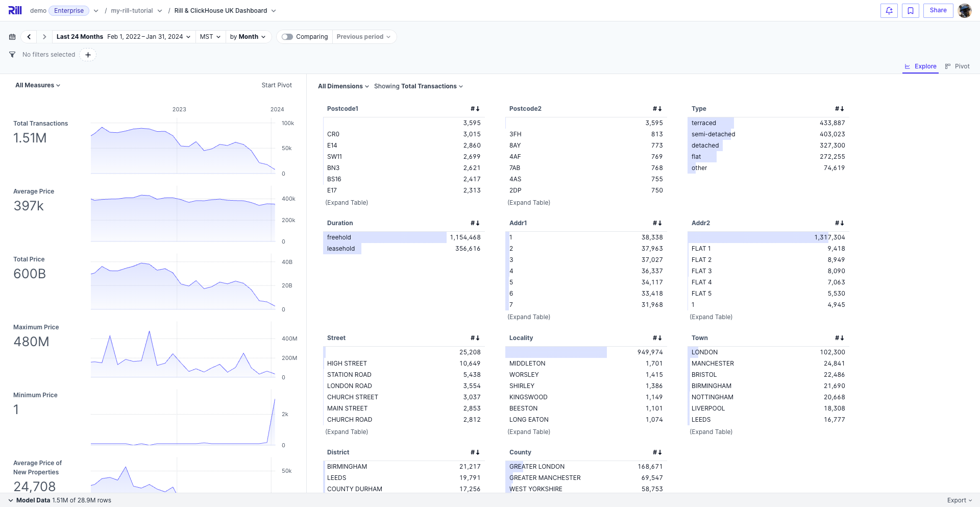
Task: Switch to the Pivot tab
Action: pos(957,66)
